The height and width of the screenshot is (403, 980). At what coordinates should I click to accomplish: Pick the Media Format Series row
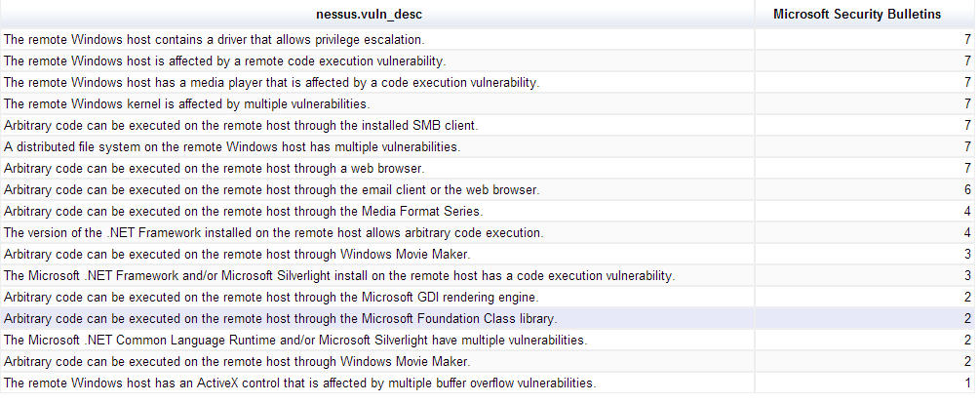[x=488, y=212]
